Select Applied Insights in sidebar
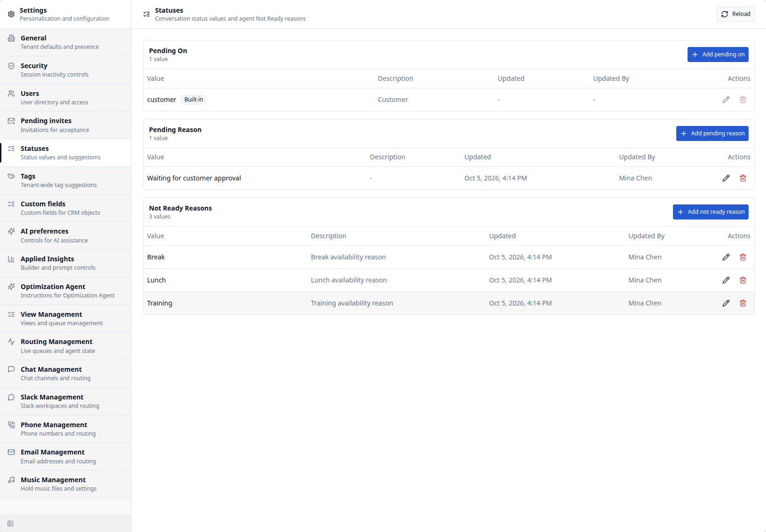Screen dimensions: 766x532 point(66,263)
